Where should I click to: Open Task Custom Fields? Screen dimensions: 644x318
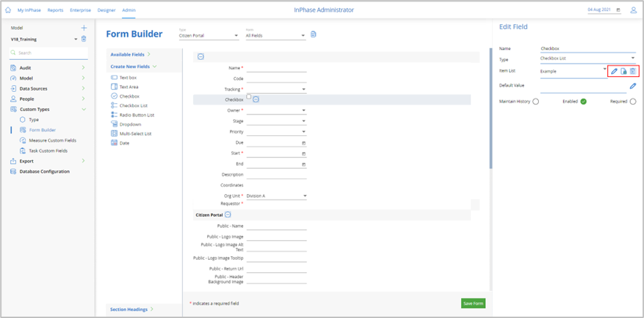(x=48, y=151)
